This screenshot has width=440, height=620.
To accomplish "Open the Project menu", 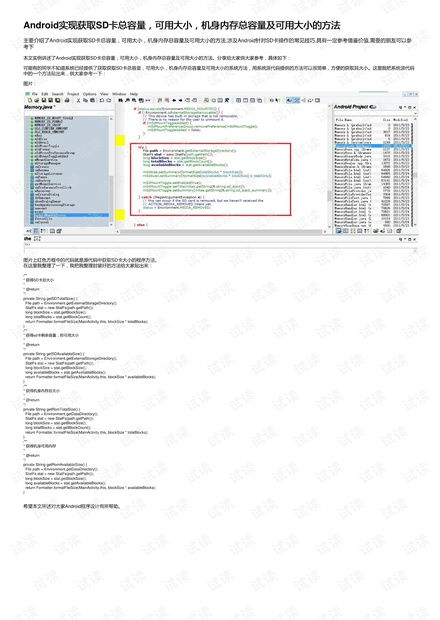I will pyautogui.click(x=73, y=94).
